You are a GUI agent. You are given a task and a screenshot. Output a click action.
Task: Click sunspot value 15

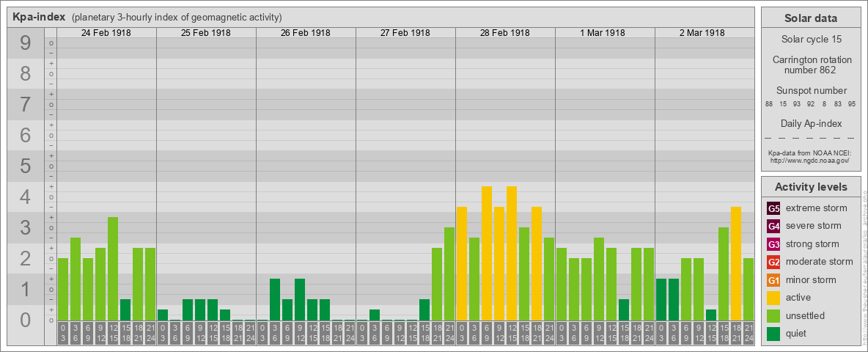coord(783,104)
